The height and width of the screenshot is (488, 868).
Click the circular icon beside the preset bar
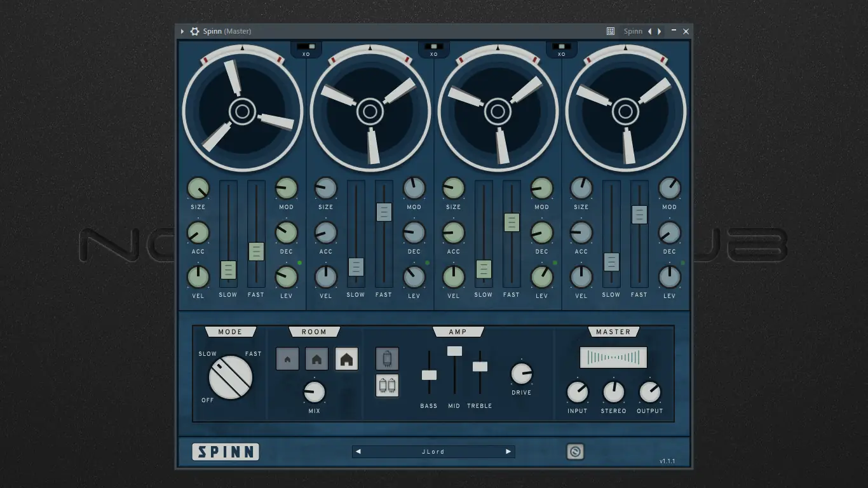575,452
